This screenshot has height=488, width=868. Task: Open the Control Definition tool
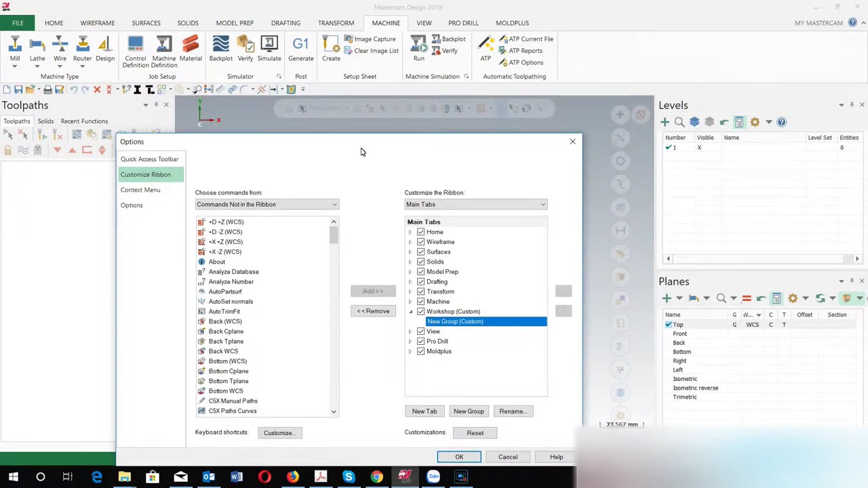(x=135, y=52)
